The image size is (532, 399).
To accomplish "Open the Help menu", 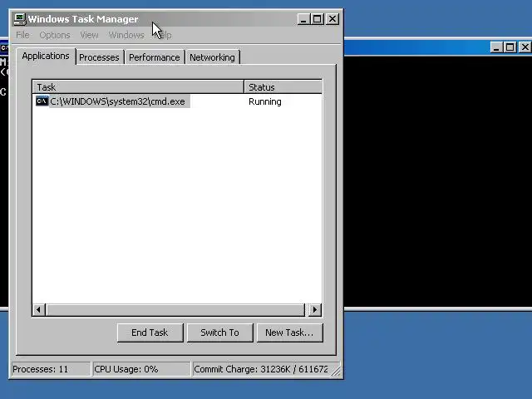I will [164, 35].
